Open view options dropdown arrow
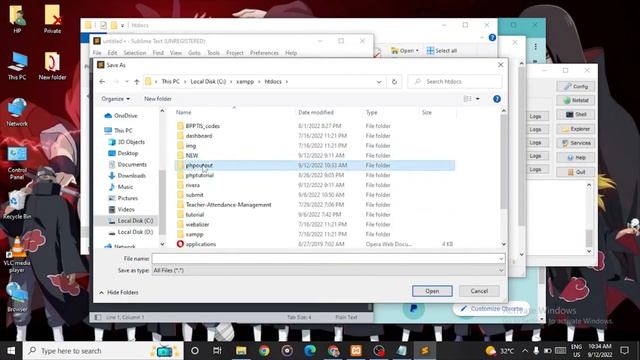The width and height of the screenshot is (640, 360). point(478,99)
